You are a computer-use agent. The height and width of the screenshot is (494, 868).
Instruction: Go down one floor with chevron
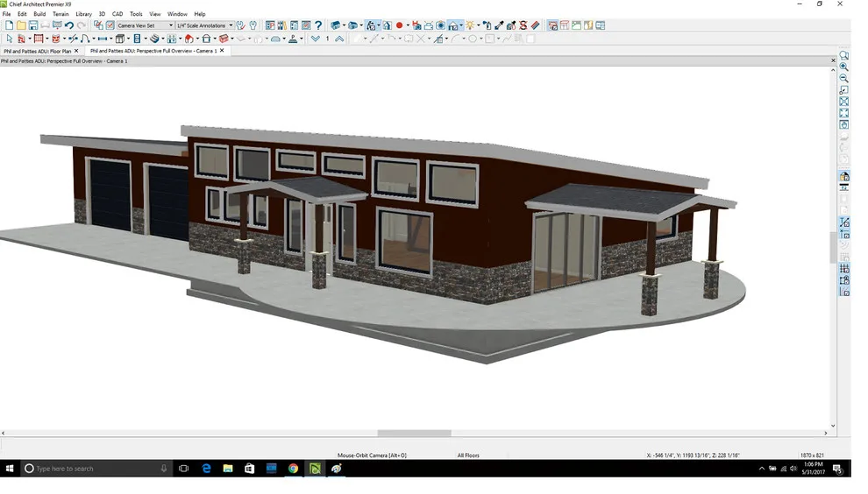[316, 39]
